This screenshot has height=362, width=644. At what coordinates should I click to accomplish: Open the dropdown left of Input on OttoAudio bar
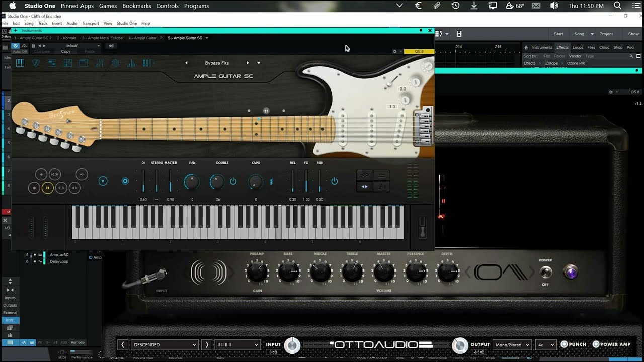(x=237, y=344)
